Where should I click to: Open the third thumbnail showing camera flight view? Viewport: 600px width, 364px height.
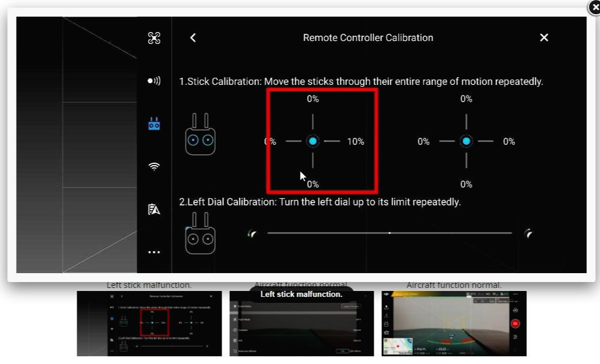(454, 324)
